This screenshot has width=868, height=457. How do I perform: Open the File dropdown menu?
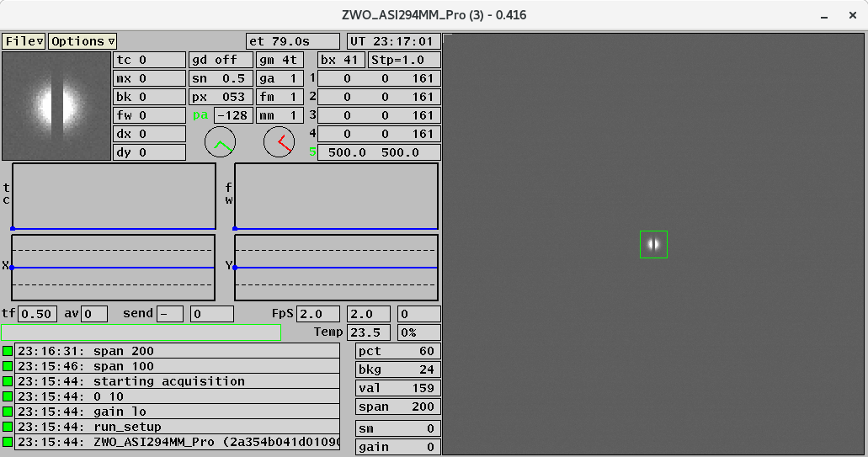[x=24, y=41]
